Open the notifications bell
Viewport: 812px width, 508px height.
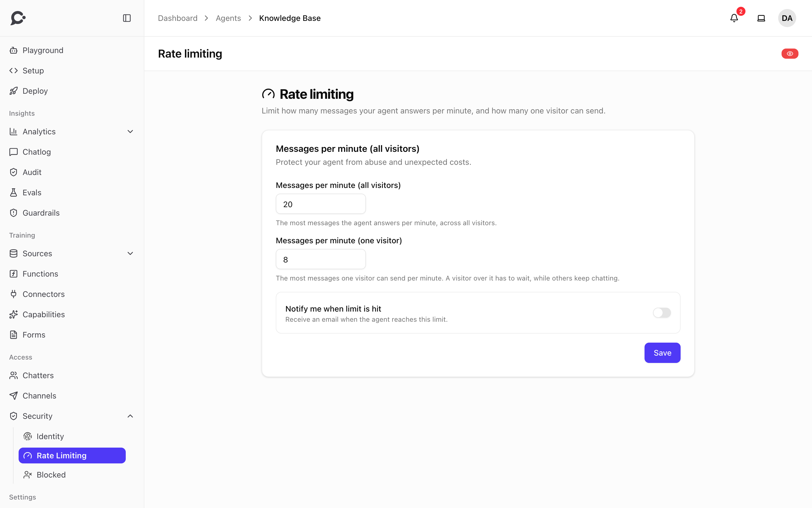(734, 18)
